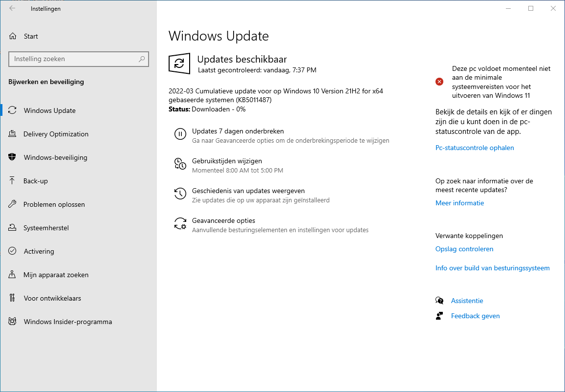Click the pause icon for updates
The image size is (565, 392).
180,134
